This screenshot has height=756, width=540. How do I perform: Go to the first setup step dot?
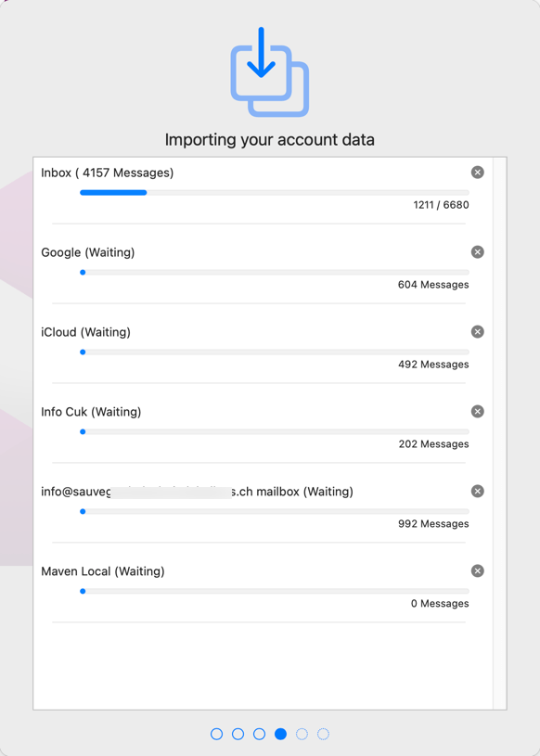point(217,734)
